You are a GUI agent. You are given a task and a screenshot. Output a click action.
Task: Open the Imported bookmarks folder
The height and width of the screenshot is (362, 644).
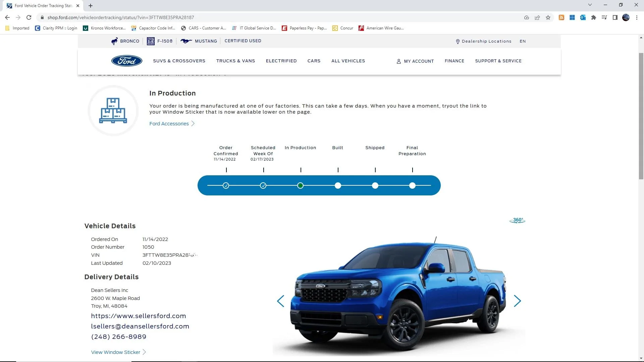tap(17, 28)
